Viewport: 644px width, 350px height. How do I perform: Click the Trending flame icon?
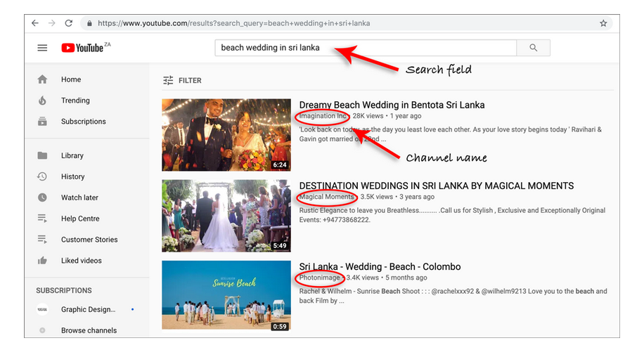click(x=42, y=101)
